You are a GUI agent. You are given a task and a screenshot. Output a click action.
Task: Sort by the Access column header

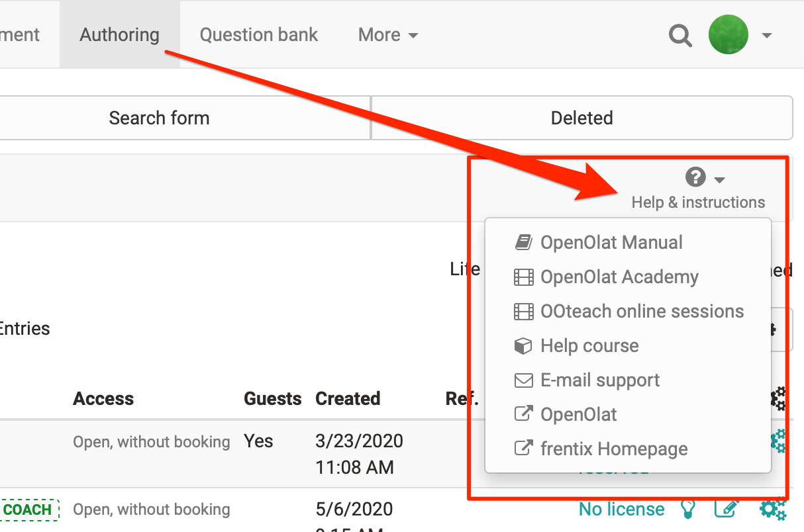click(x=103, y=398)
